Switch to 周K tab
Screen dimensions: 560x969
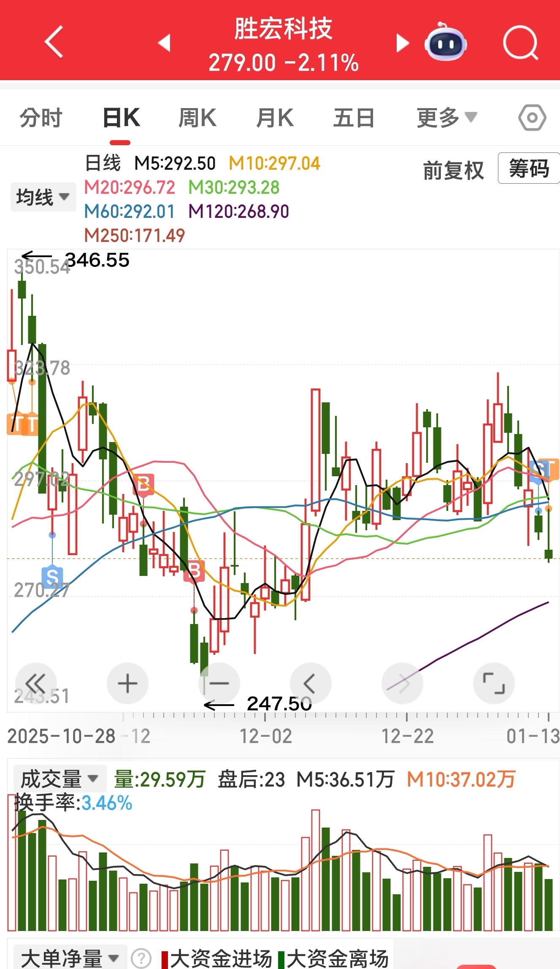(x=197, y=118)
